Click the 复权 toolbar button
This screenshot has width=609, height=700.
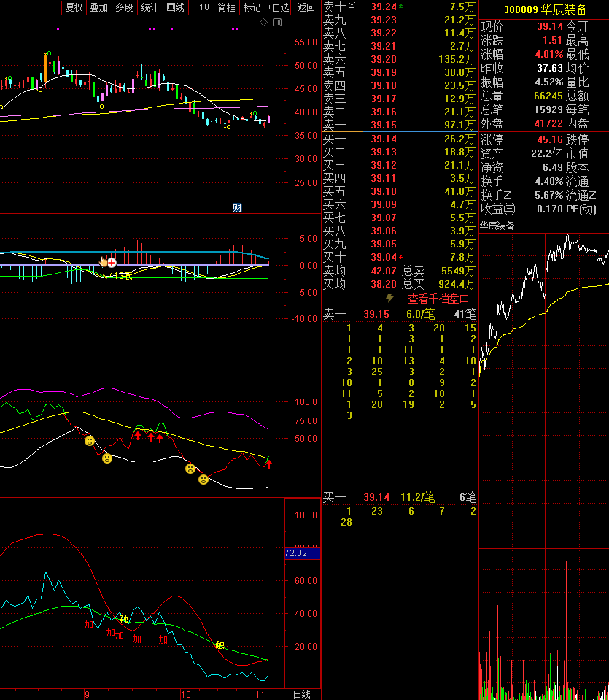pyautogui.click(x=74, y=7)
